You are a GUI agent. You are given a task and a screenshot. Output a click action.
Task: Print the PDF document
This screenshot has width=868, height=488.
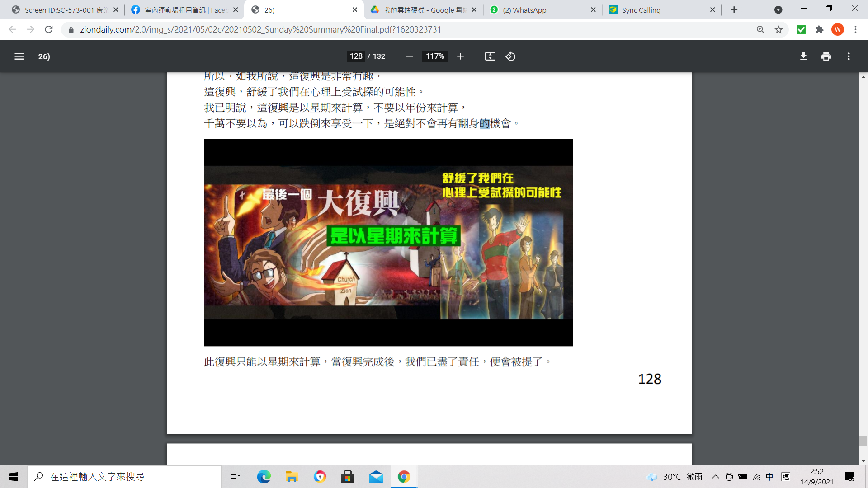point(826,56)
